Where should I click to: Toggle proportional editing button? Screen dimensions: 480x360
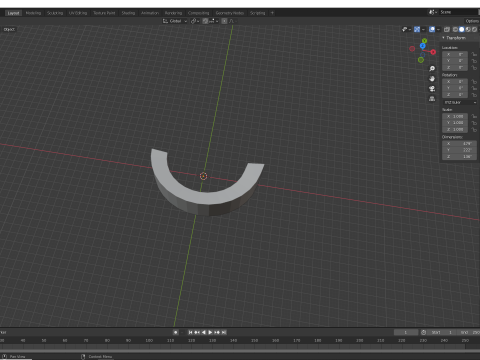[224, 21]
